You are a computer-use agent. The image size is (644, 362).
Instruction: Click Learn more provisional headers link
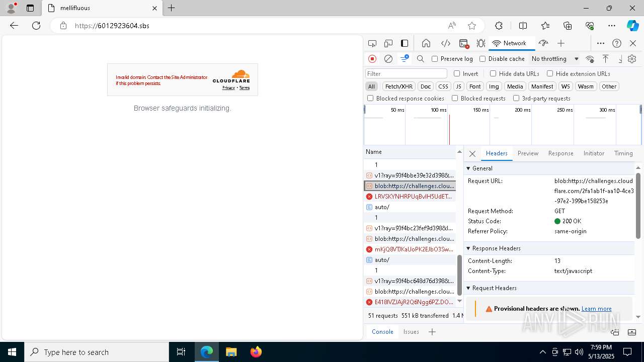(596, 309)
